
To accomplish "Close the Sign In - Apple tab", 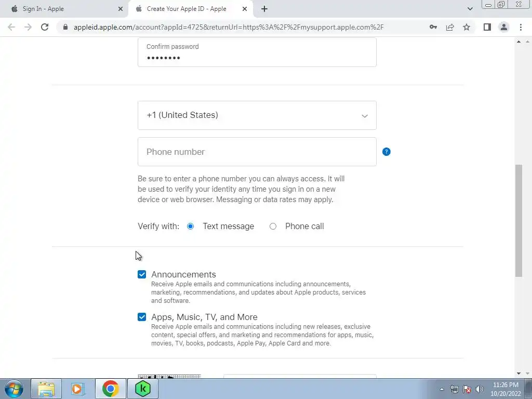I will [121, 9].
